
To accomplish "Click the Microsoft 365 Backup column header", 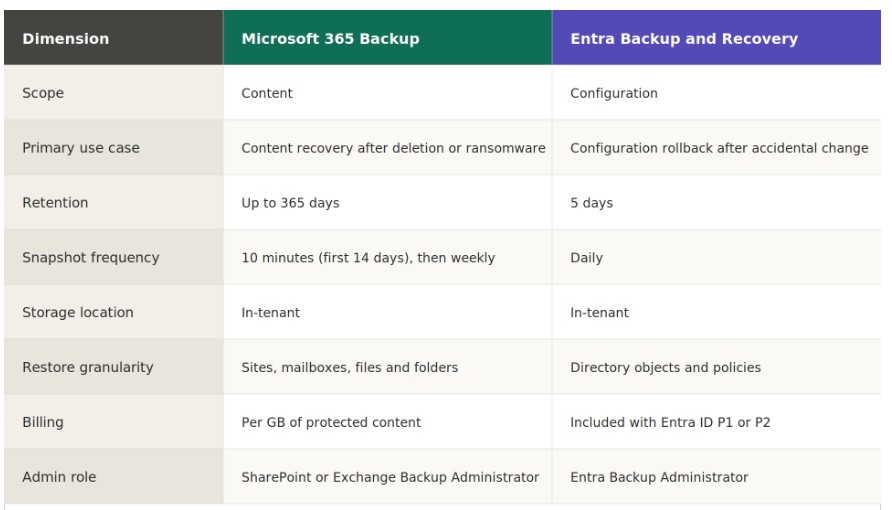I will pyautogui.click(x=330, y=39).
